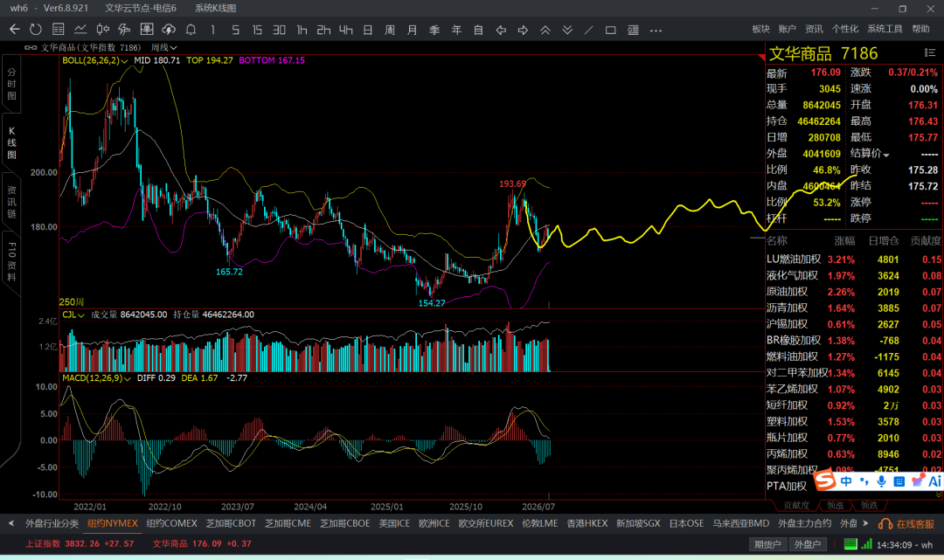Click Sogou input microphone icon

point(881,481)
